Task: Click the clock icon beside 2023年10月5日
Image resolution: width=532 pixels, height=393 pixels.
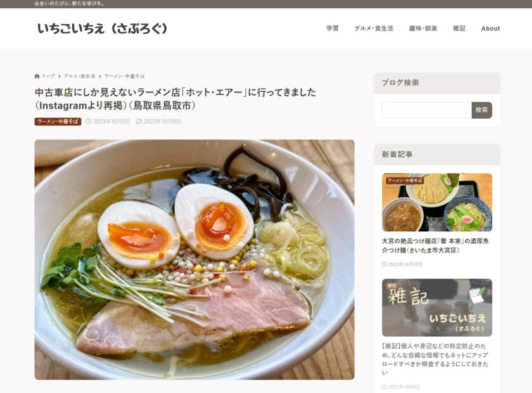Action: pyautogui.click(x=88, y=121)
